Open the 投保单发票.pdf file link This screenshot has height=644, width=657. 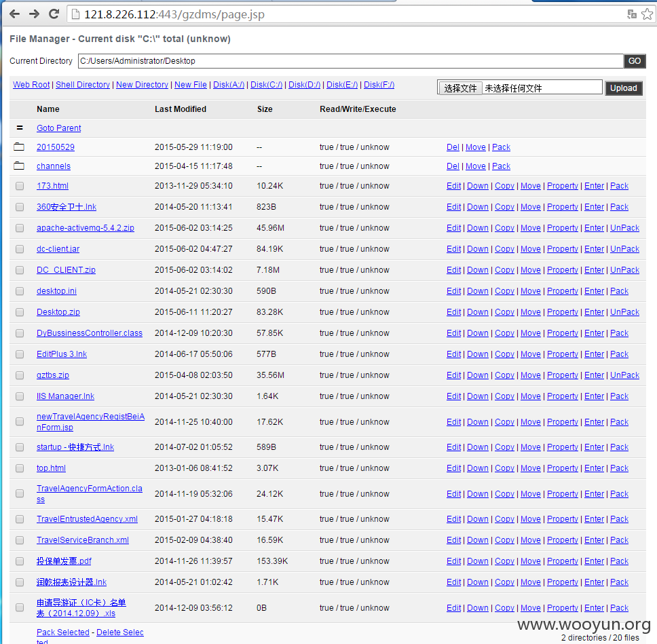coord(64,561)
